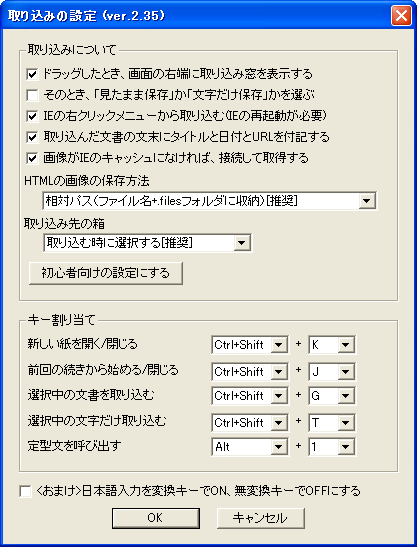Image resolution: width=417 pixels, height=547 pixels.
Task: Enable 「見たまま保存」か「文字だけ保存」かを選ぶ checkbox
Action: [32, 95]
